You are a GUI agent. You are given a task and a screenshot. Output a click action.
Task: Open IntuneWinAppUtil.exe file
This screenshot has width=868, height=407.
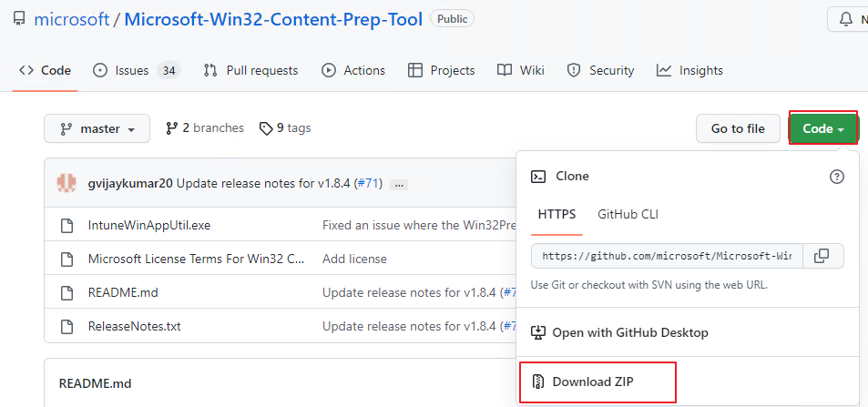pos(148,226)
